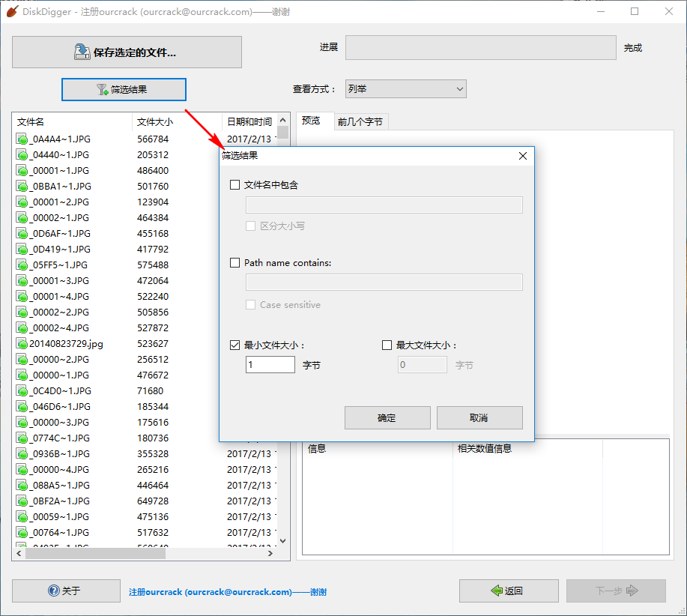Click the file icon of _04440~1.JPG
The image size is (687, 616).
22,154
